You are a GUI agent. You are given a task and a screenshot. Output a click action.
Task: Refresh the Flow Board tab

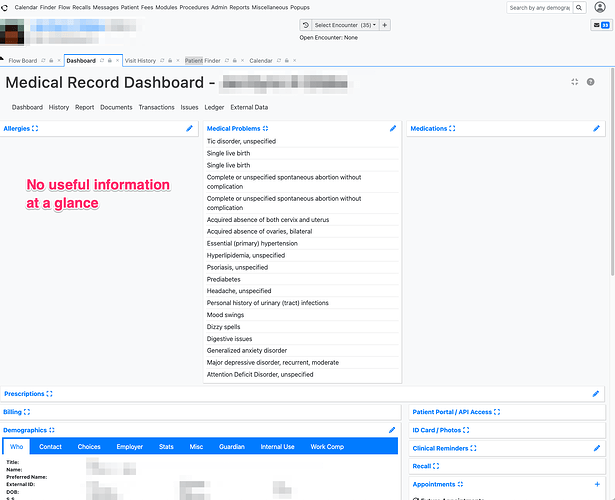(44, 60)
